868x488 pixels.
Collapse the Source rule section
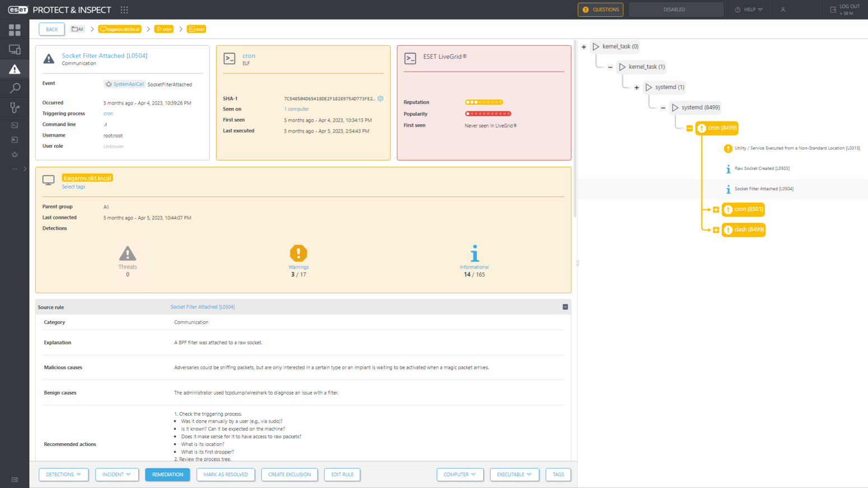tap(565, 307)
